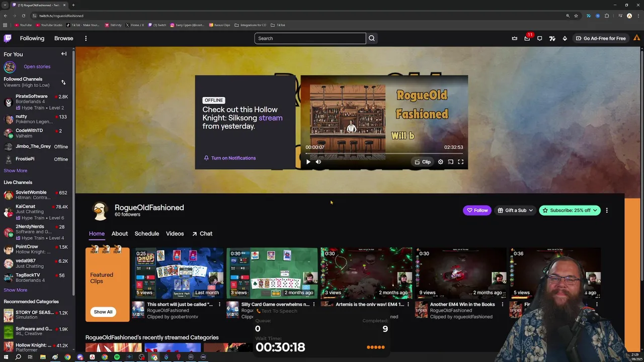Screen dimensions: 644x362
Task: Show More live channels
Action: pos(16,290)
